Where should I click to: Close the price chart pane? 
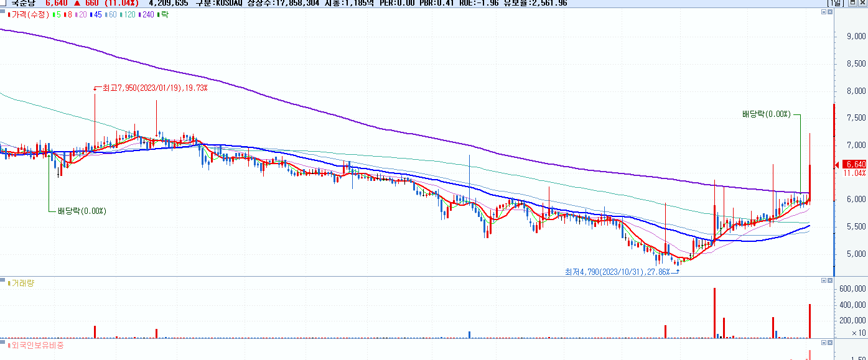tap(830, 13)
